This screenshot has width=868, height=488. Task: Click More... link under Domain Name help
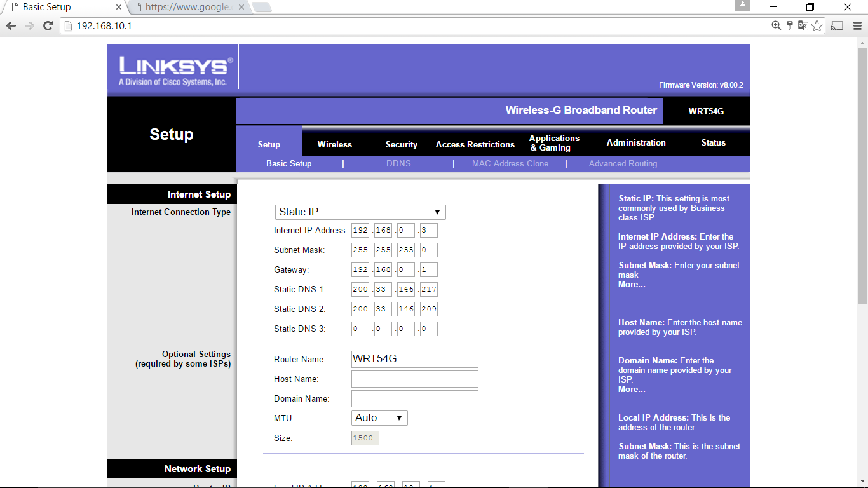tap(632, 390)
